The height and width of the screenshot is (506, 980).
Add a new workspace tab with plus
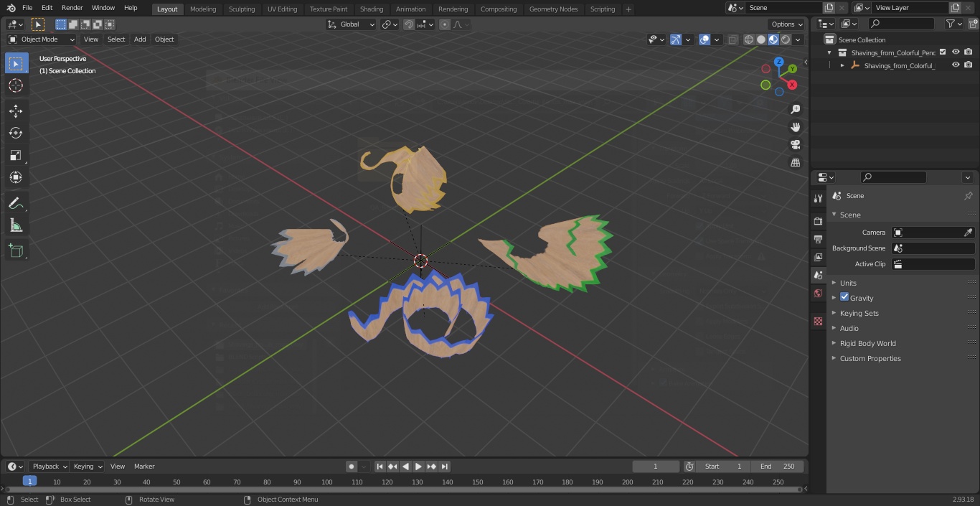(x=628, y=9)
